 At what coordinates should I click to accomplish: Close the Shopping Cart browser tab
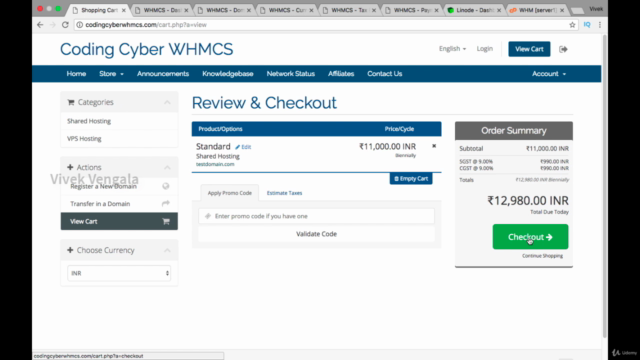point(124,10)
